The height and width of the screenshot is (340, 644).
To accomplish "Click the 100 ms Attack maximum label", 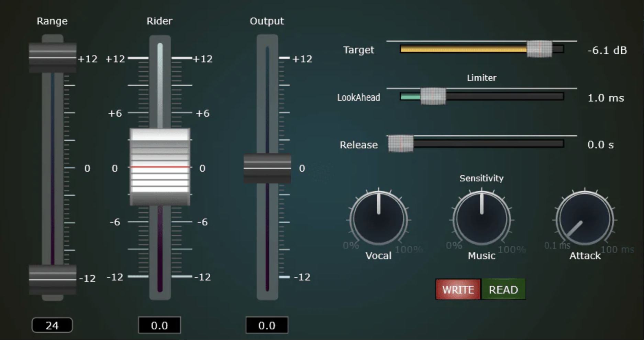I will coord(618,249).
